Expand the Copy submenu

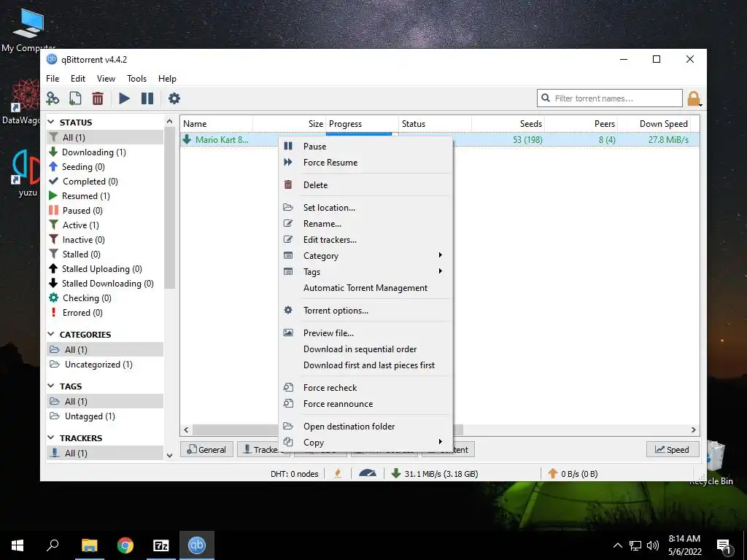coord(365,443)
